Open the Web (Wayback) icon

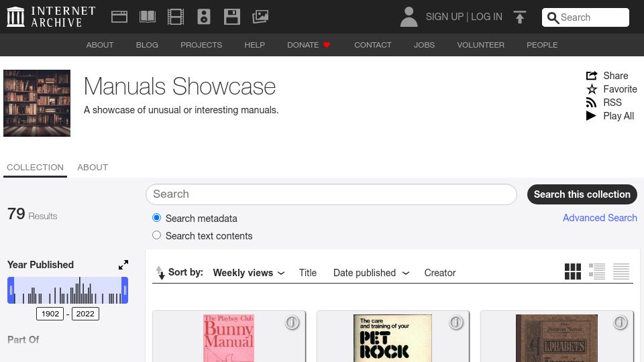(x=119, y=17)
